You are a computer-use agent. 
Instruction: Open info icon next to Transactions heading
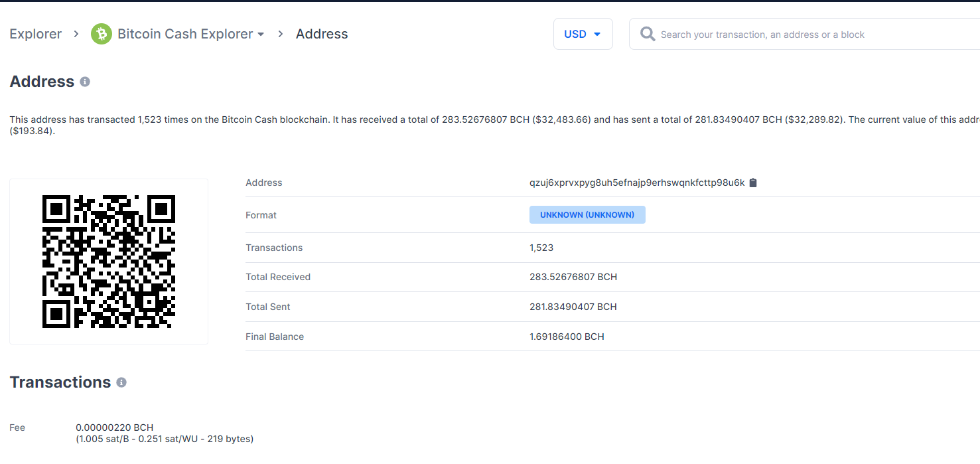click(x=121, y=382)
